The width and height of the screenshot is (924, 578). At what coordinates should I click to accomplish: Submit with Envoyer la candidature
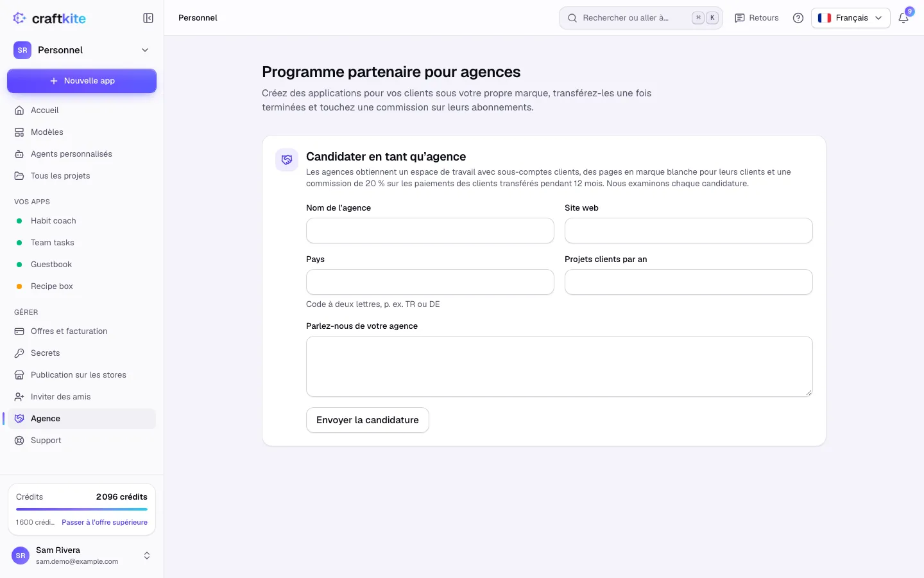coord(368,420)
